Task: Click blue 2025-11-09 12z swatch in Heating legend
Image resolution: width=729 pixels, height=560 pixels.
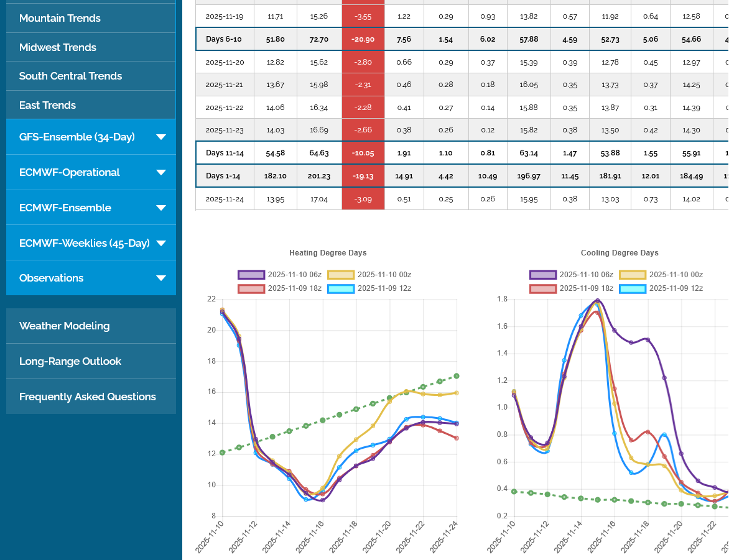Action: pos(341,288)
